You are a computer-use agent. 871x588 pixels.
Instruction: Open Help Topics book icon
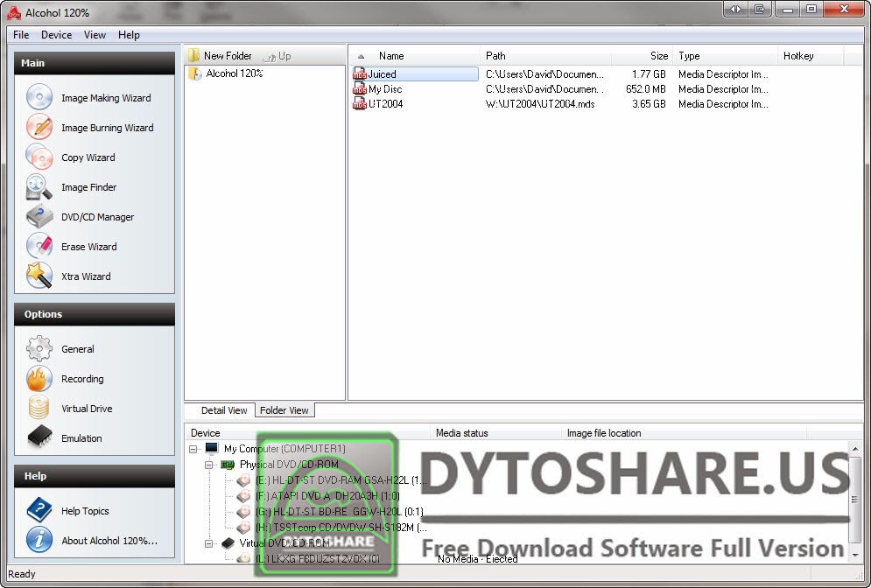pos(39,510)
